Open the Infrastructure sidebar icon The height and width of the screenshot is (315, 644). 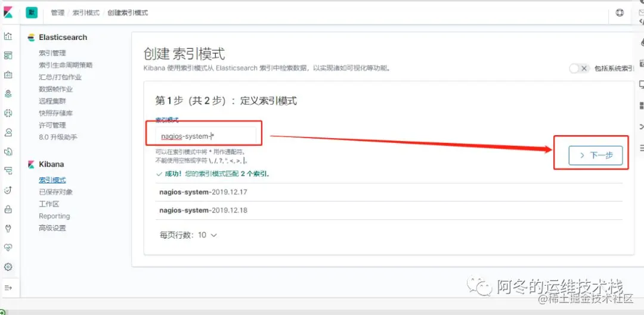[x=8, y=132]
